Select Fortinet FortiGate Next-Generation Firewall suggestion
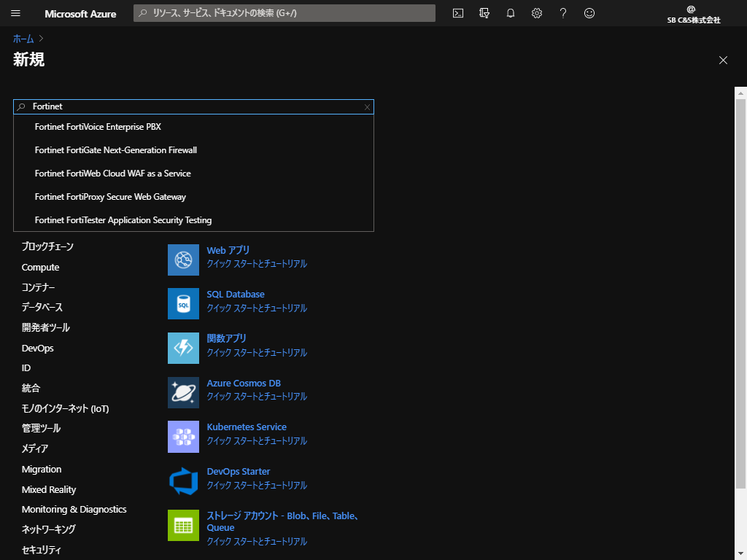747x560 pixels. coord(193,150)
